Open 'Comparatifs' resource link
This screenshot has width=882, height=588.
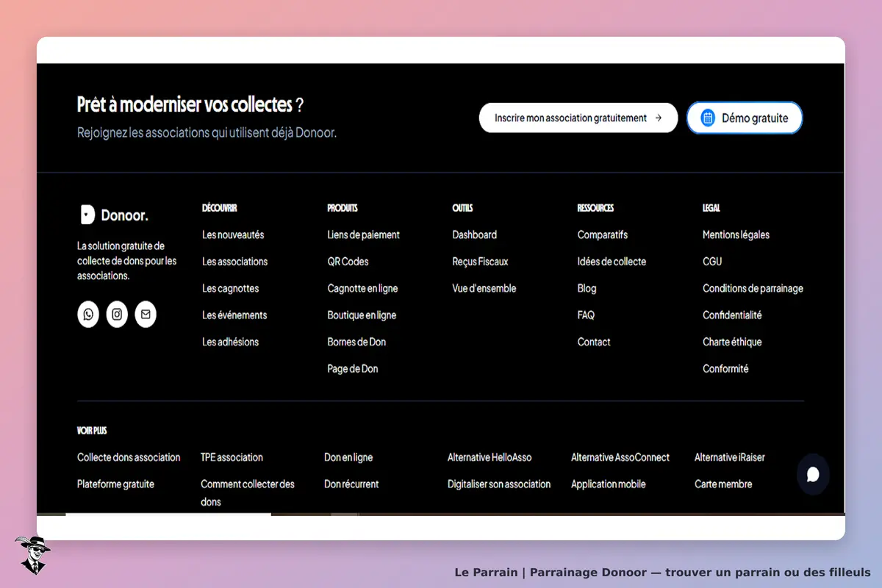[603, 235]
